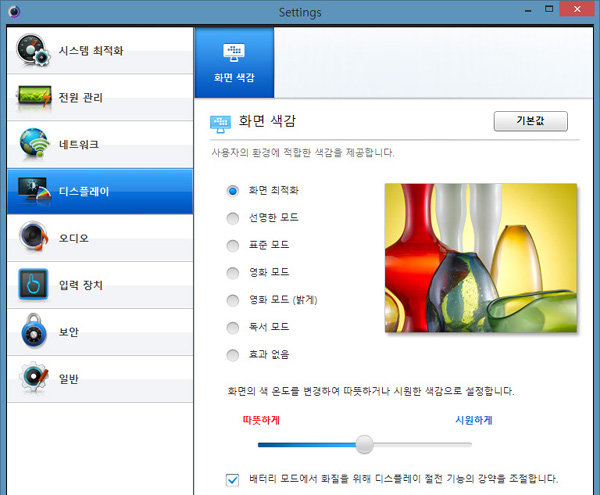Open 시스템 최적화 category
Screen dimensions: 600x495
(100, 50)
